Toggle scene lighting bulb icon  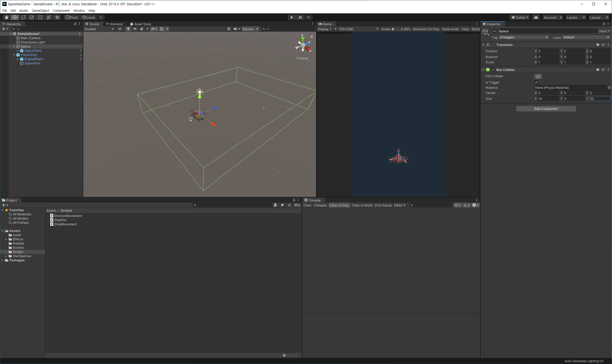coord(128,29)
